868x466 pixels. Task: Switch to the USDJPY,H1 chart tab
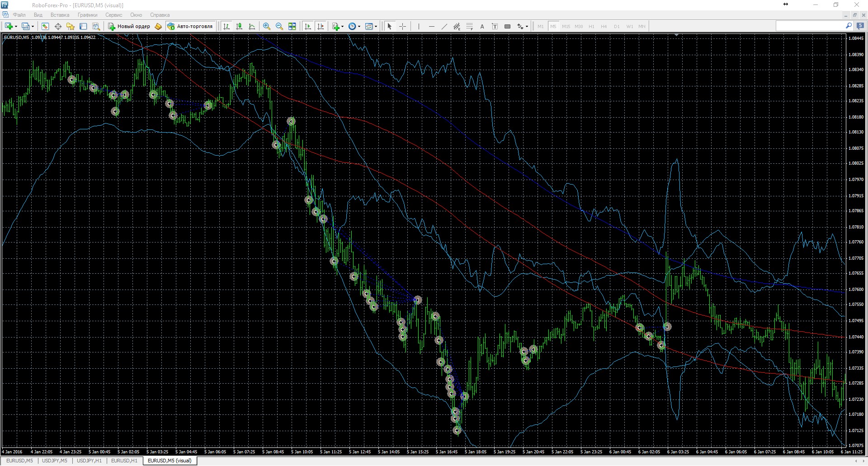tap(90, 461)
